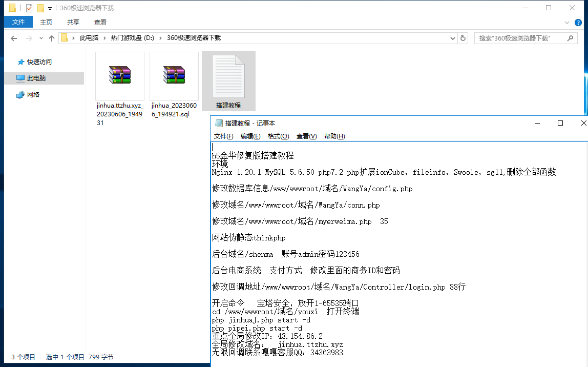Image resolution: width=588 pixels, height=367 pixels.
Task: Open the Notepad 编辑(E) menu
Action: click(x=250, y=136)
